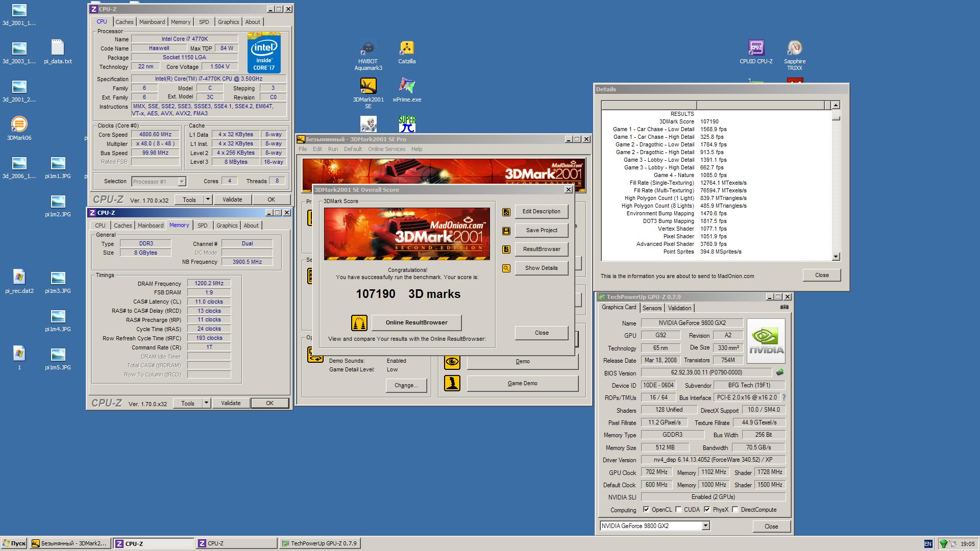Click Validate in top CPU-Z window
The width and height of the screenshot is (980, 551).
click(x=232, y=199)
